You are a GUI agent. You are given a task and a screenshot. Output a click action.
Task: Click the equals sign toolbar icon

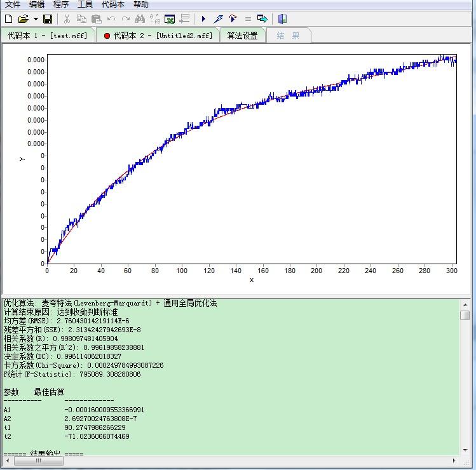(x=248, y=19)
